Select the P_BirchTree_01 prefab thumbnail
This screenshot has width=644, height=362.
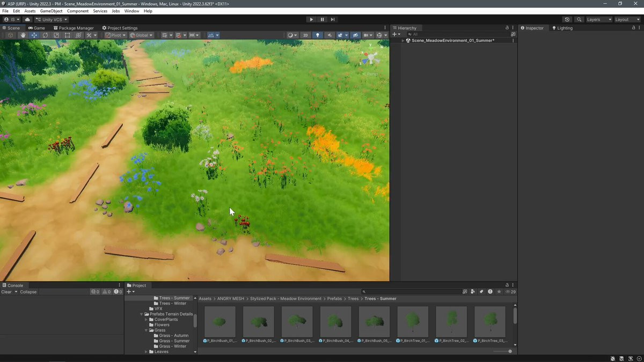(x=413, y=322)
